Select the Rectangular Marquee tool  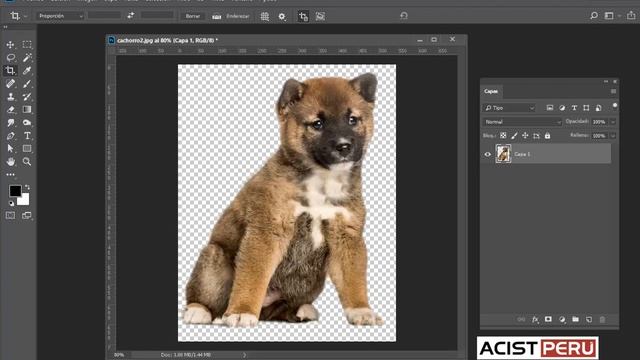pos(27,44)
